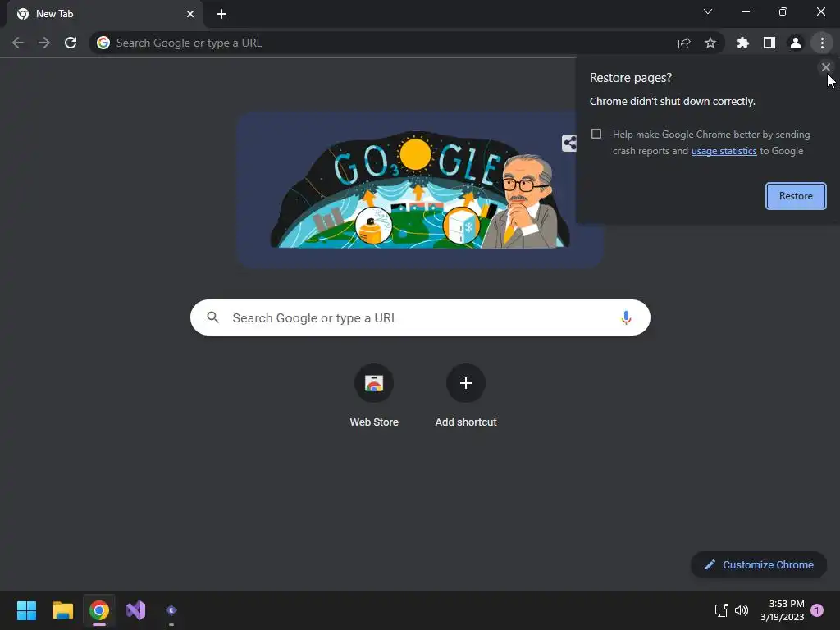Open the tab search chevron
Image resolution: width=840 pixels, height=630 pixels.
[x=708, y=11]
